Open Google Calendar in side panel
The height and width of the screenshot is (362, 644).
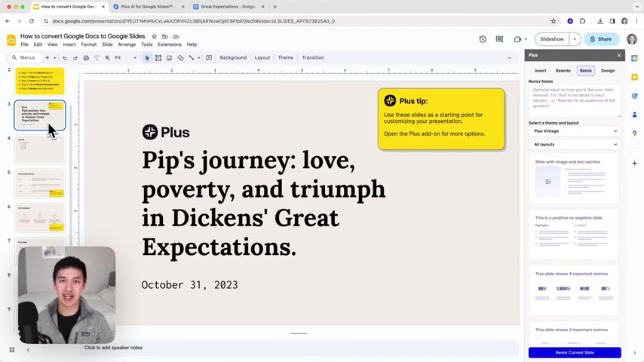point(634,58)
